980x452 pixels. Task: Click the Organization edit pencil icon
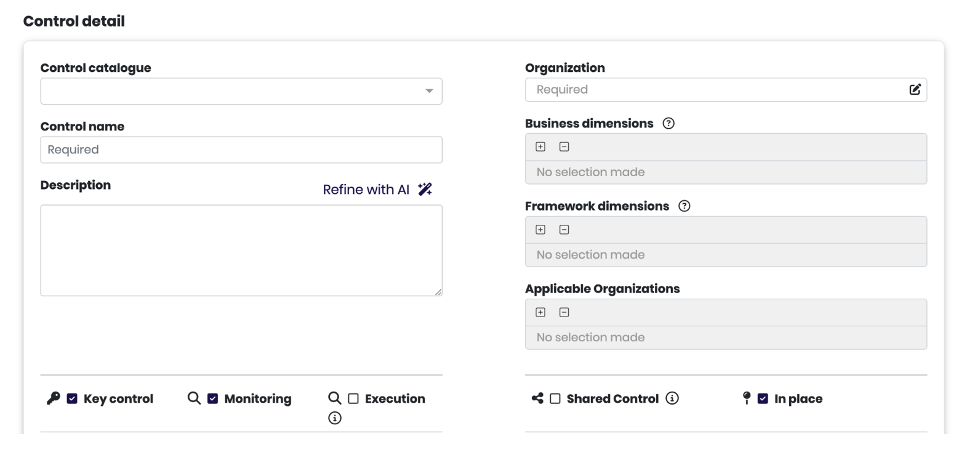pyautogui.click(x=915, y=89)
